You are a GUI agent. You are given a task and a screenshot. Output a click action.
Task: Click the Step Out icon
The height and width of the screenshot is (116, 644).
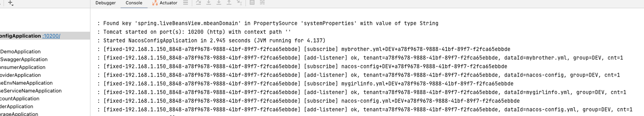click(x=229, y=3)
